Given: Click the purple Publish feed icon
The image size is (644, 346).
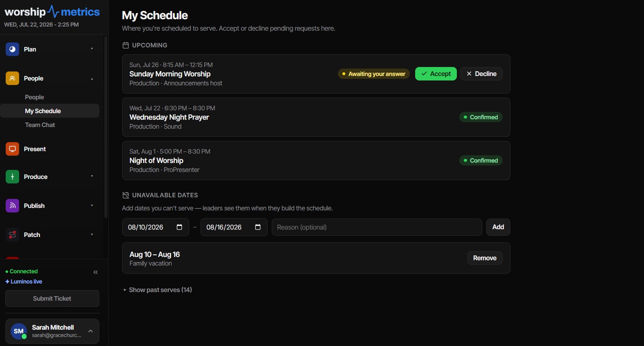Looking at the screenshot, I should [12, 206].
